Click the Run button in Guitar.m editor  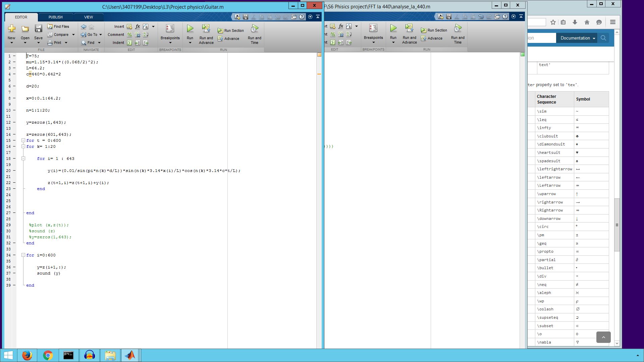coord(190,29)
